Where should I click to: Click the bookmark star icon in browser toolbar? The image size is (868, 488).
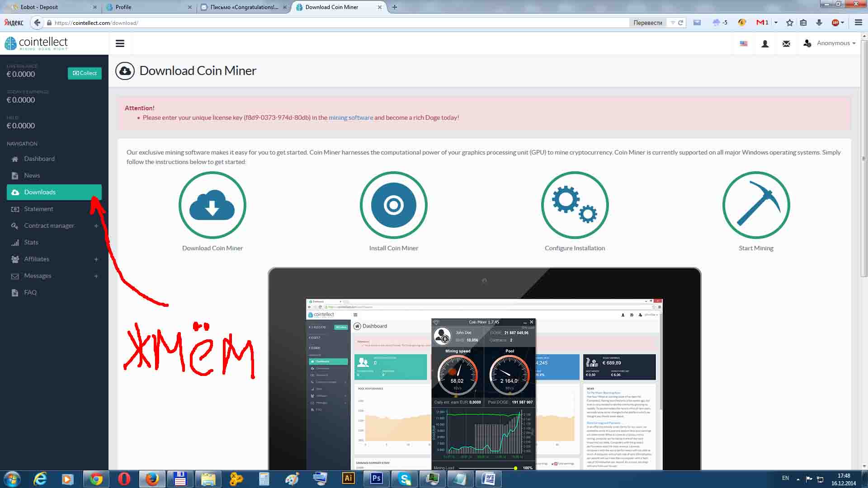tap(789, 23)
